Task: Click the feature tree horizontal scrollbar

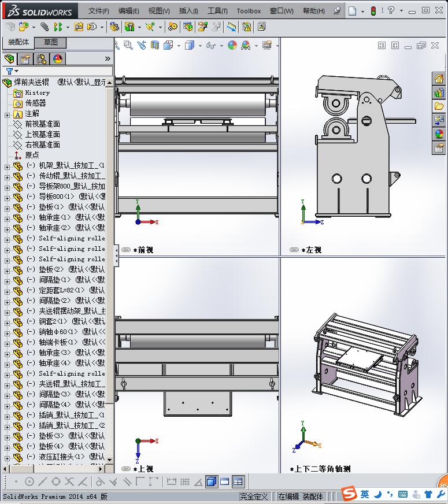Action: coord(53,469)
